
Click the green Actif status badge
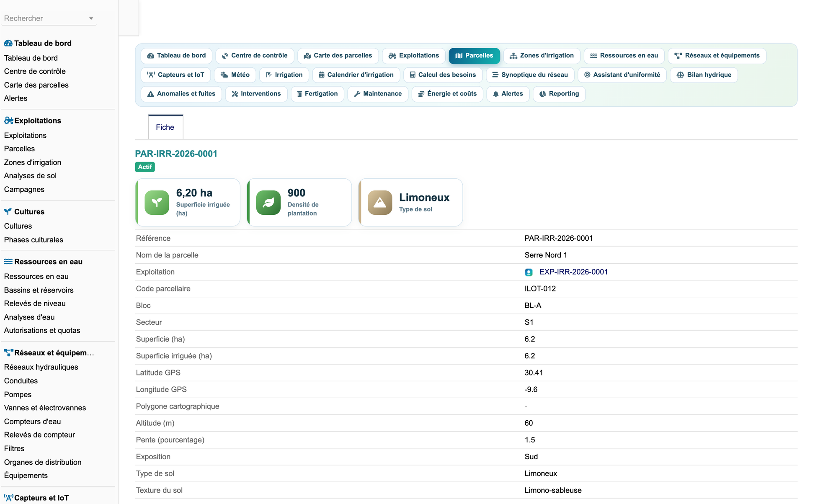[145, 167]
